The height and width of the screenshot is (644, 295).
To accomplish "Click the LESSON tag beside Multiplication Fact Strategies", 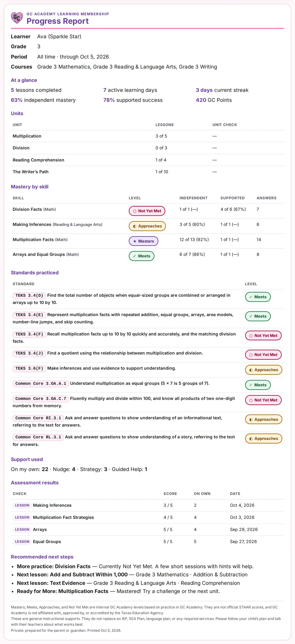I will (x=22, y=517).
